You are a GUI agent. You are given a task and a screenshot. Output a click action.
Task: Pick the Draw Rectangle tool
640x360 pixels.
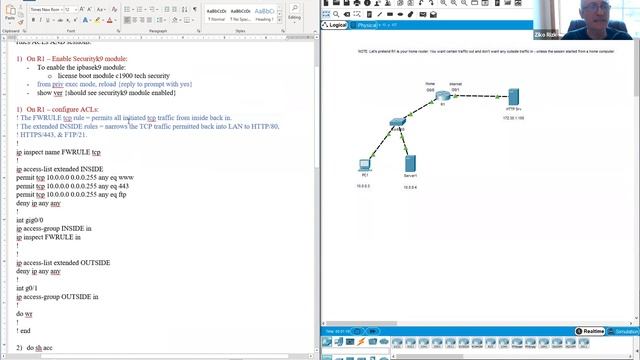[390, 14]
